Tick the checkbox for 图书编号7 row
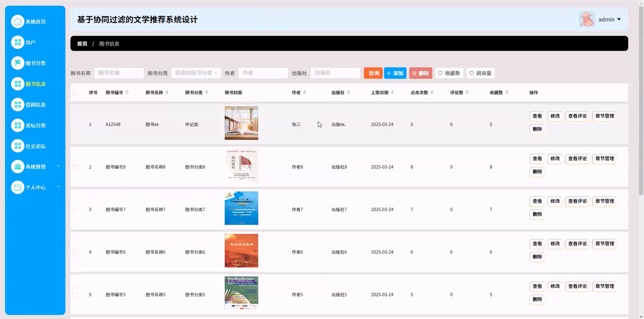 [75, 210]
